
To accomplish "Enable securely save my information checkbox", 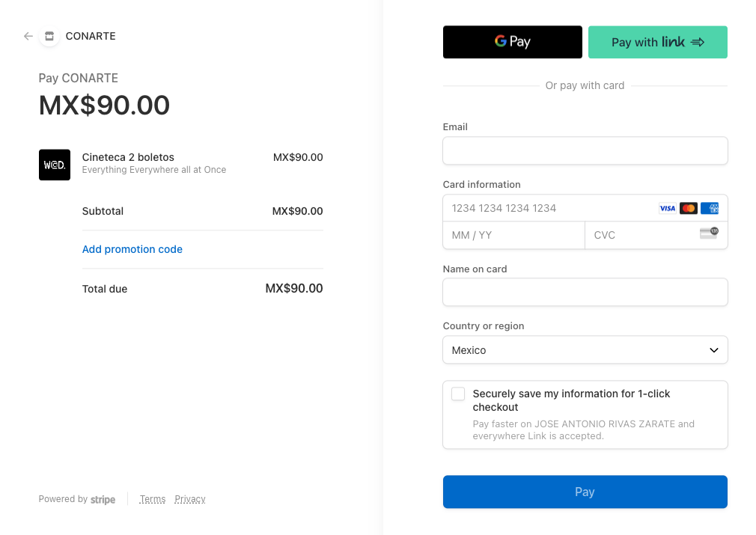I will coord(458,394).
